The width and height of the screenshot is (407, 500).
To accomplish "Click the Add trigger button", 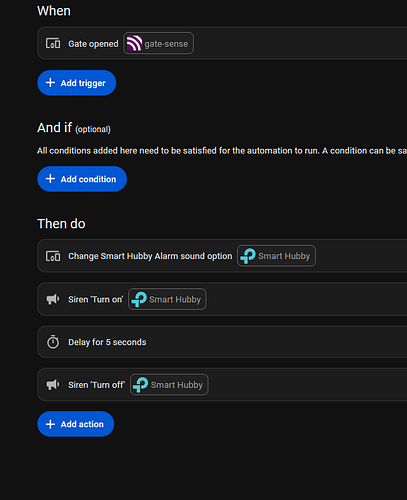I will (x=77, y=83).
